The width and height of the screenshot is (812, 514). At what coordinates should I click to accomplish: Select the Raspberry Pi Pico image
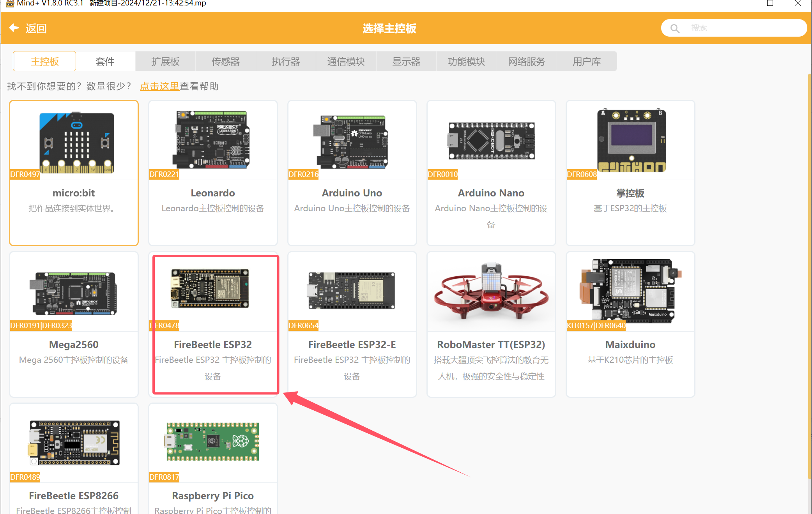click(x=212, y=442)
